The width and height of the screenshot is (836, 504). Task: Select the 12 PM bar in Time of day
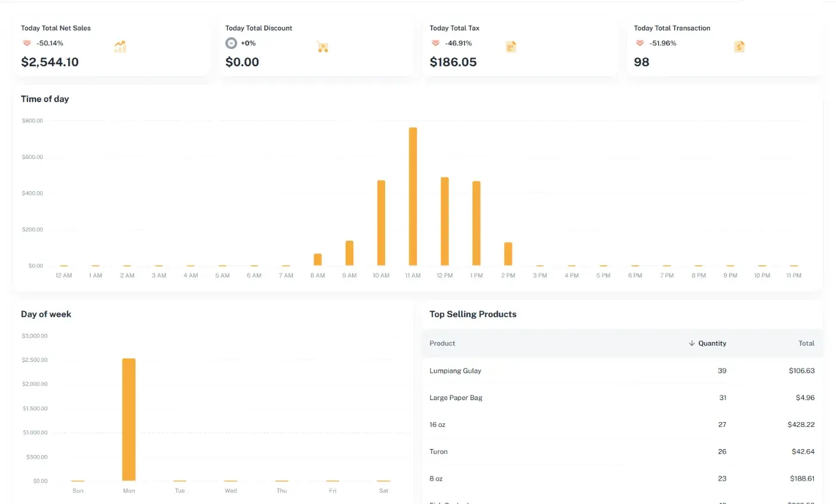[x=444, y=222]
